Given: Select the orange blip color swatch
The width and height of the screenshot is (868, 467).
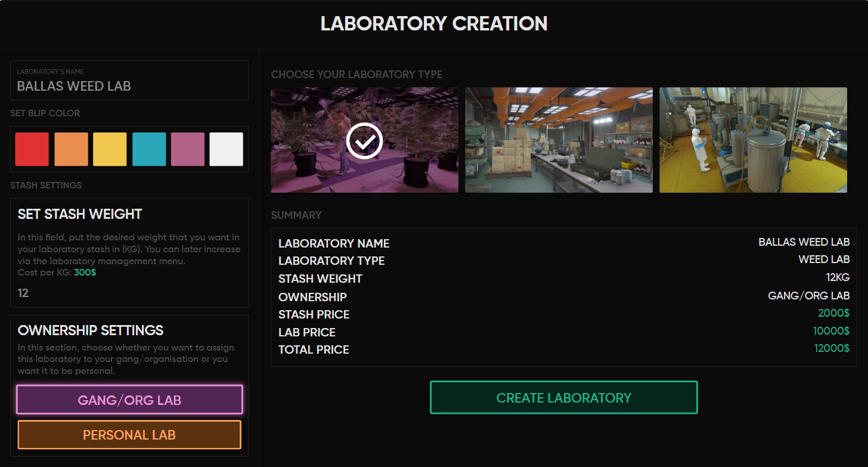Looking at the screenshot, I should (x=70, y=149).
